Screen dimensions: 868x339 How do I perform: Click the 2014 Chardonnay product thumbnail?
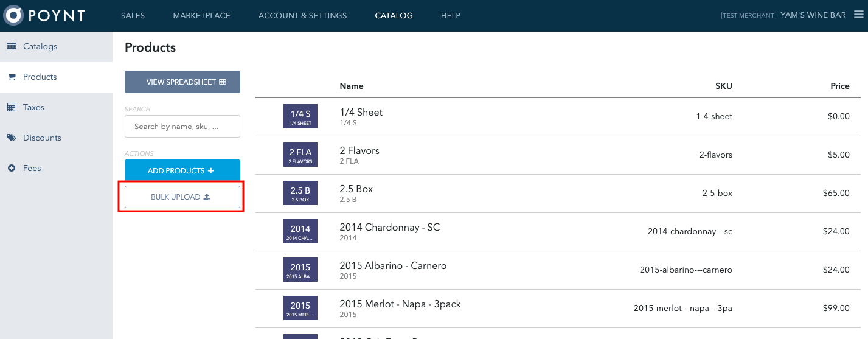pyautogui.click(x=300, y=231)
